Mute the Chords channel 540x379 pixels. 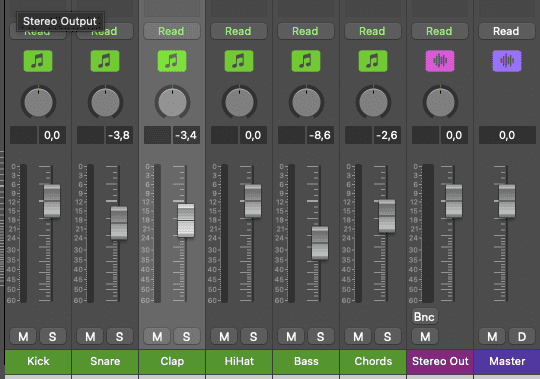358,336
